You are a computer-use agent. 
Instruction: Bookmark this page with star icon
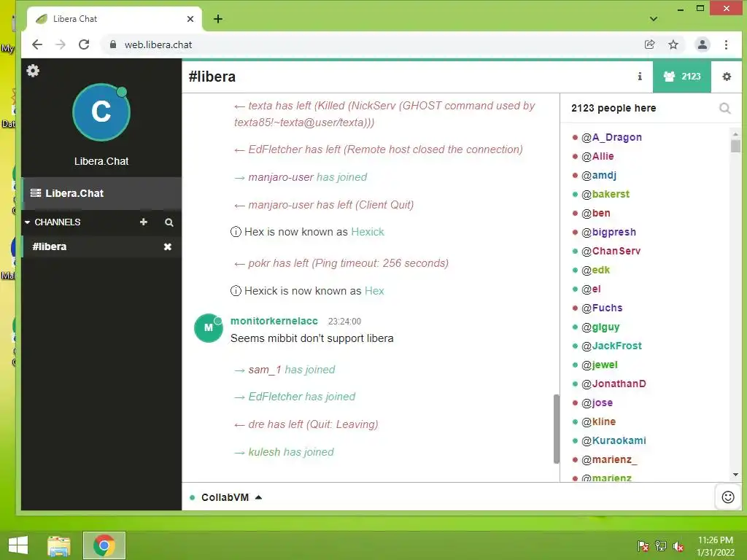(x=673, y=44)
